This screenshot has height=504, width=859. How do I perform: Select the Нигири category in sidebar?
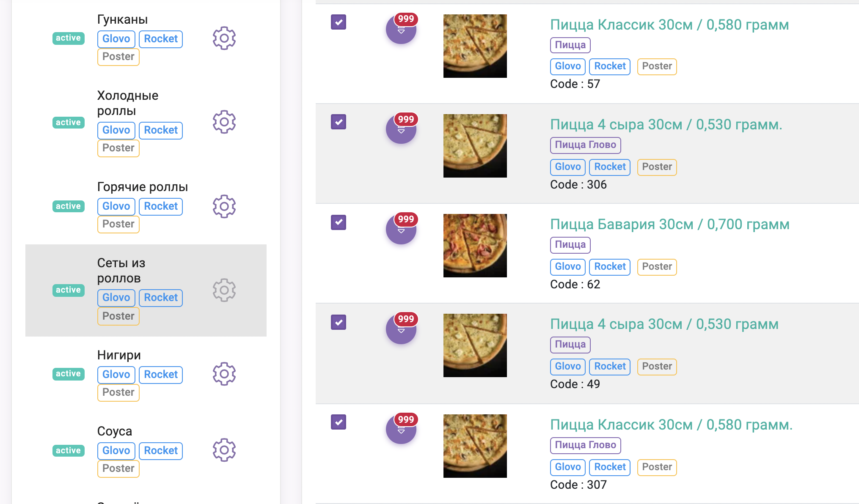tap(119, 355)
